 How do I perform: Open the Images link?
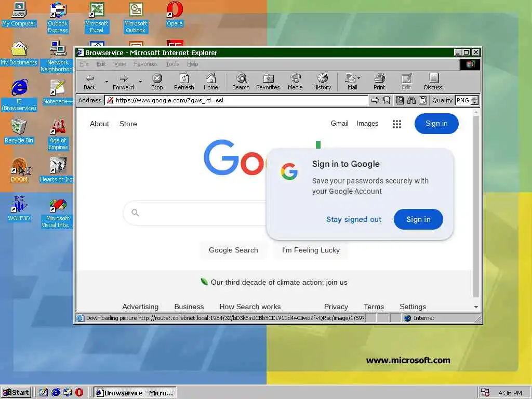[x=367, y=124]
